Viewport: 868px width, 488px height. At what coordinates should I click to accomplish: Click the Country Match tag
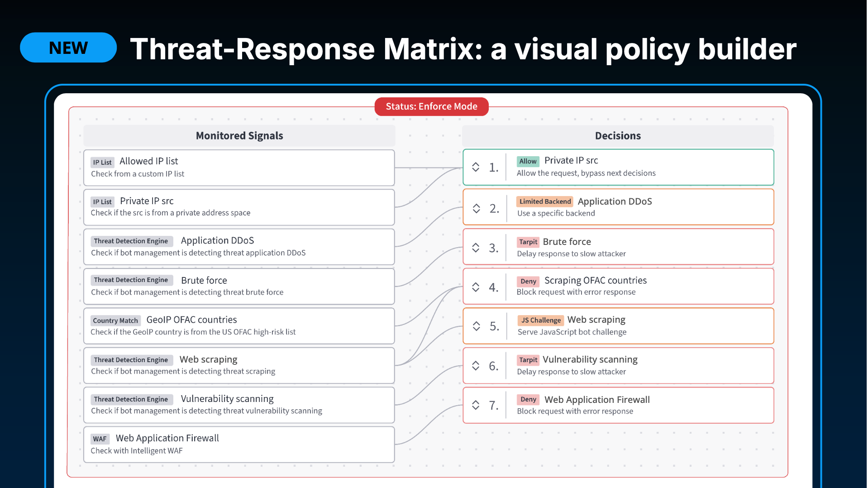(x=115, y=321)
